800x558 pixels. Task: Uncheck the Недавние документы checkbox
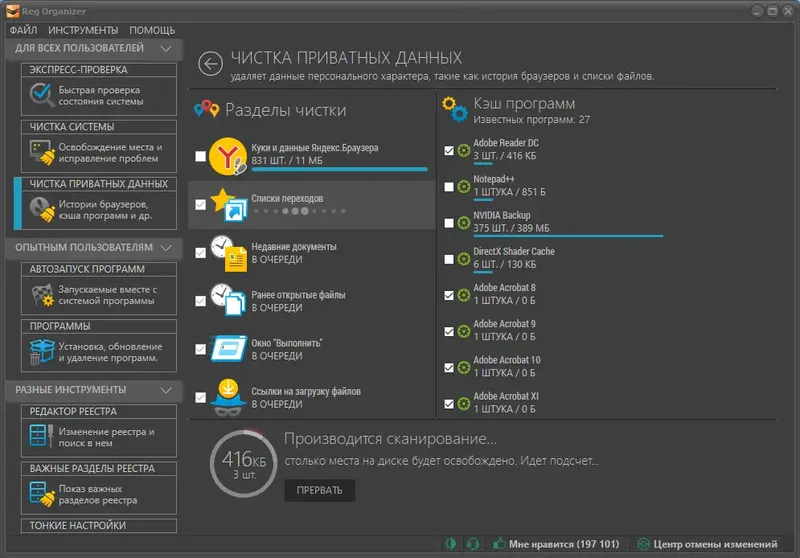coord(201,253)
